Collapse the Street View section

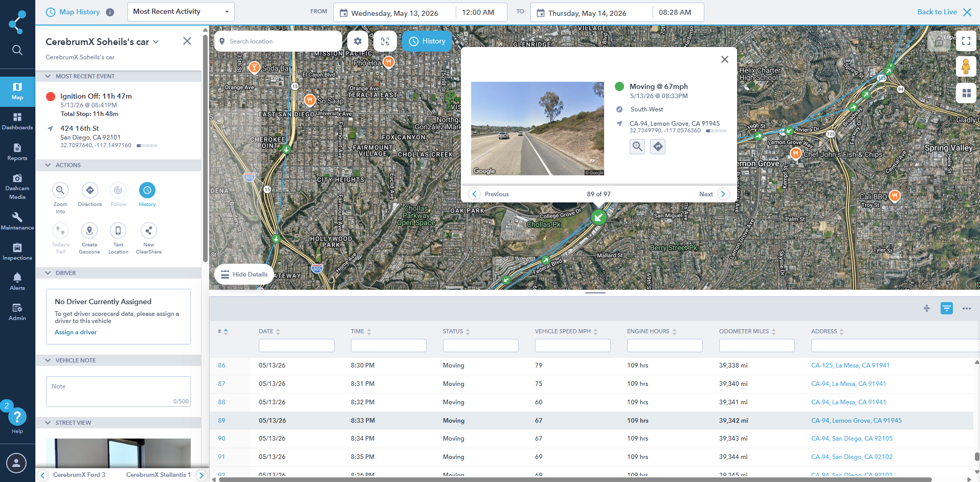click(x=48, y=423)
